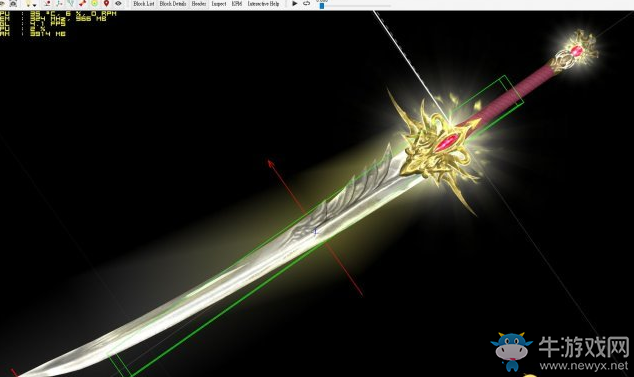634x377 pixels.
Task: Open the lighting options dropdown arrow
Action: pyautogui.click(x=35, y=5)
